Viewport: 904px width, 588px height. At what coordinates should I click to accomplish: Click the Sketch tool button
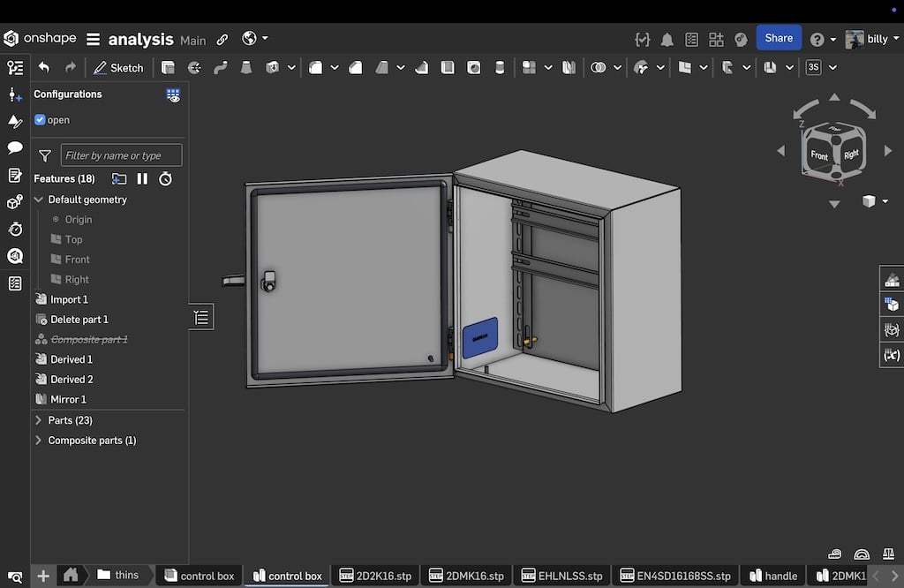(118, 67)
